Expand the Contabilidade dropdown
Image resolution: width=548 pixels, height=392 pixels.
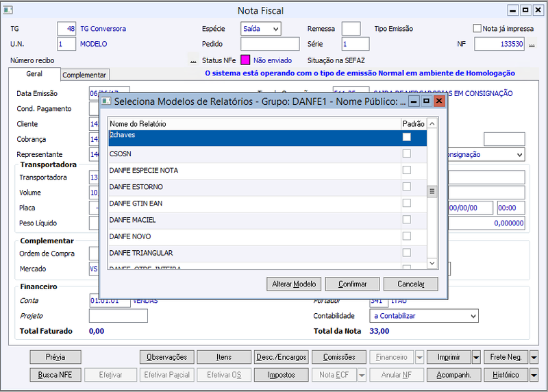(x=424, y=316)
